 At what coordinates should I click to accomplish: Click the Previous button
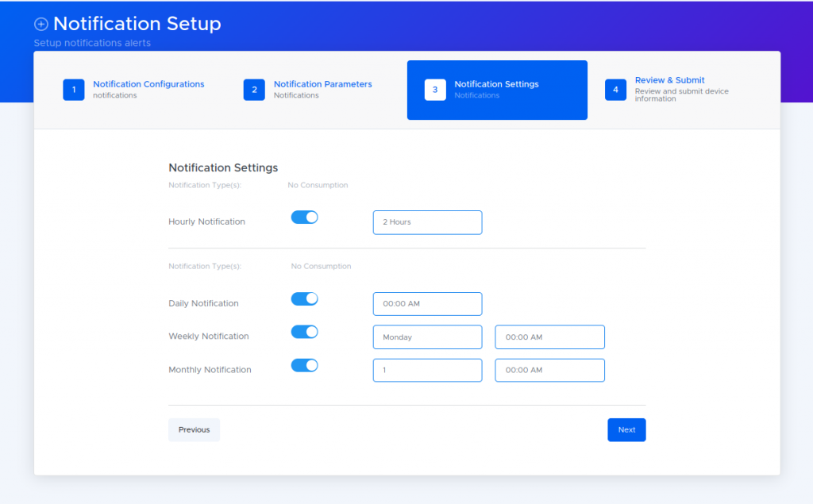click(x=194, y=429)
